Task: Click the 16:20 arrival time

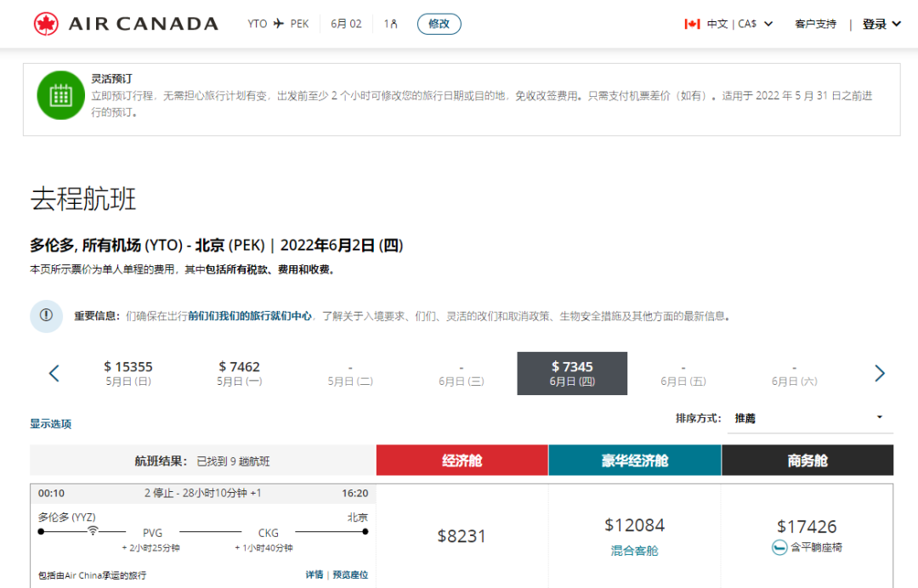Action: tap(354, 493)
